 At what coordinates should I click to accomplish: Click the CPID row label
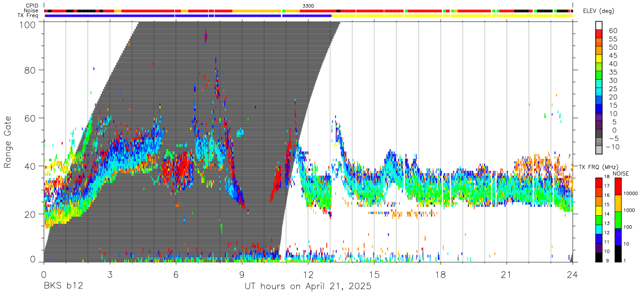32,6
